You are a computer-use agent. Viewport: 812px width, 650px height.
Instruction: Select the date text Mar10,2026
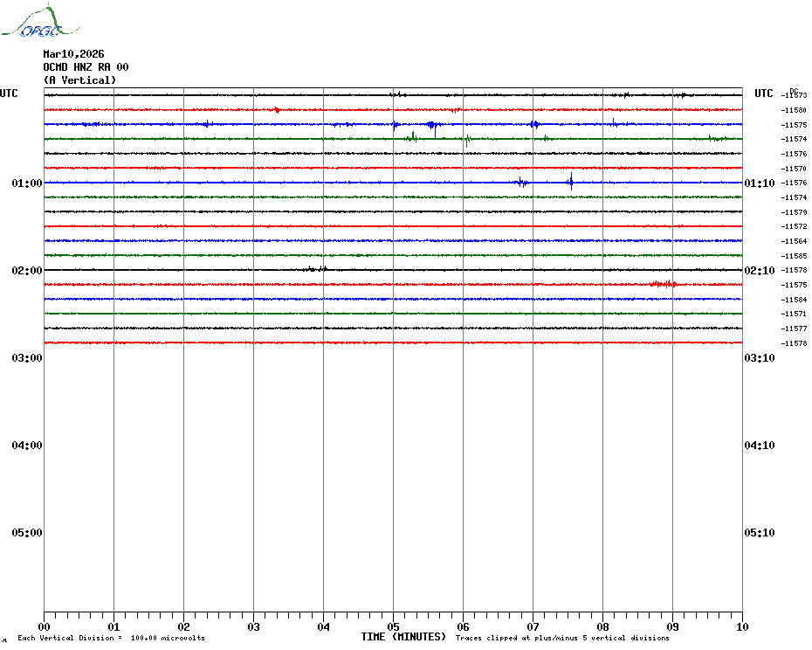[73, 54]
